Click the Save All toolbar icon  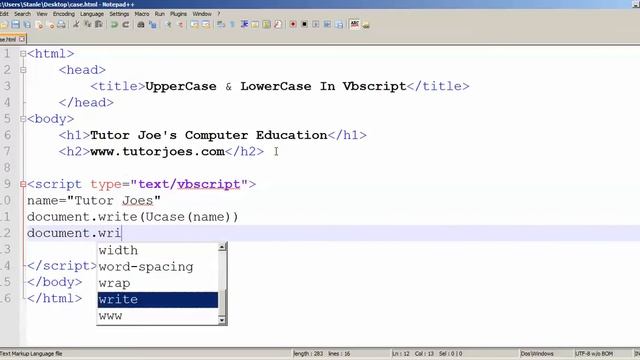click(27, 24)
